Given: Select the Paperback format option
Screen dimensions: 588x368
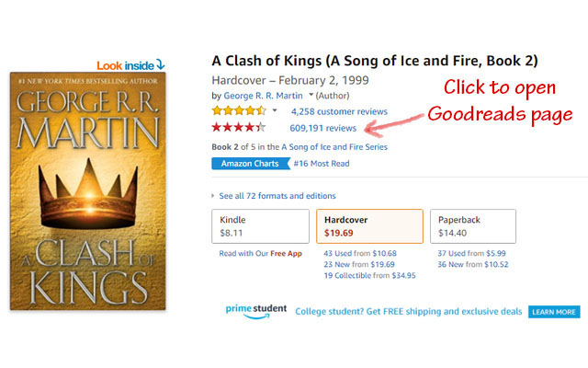Looking at the screenshot, I should click(x=473, y=226).
